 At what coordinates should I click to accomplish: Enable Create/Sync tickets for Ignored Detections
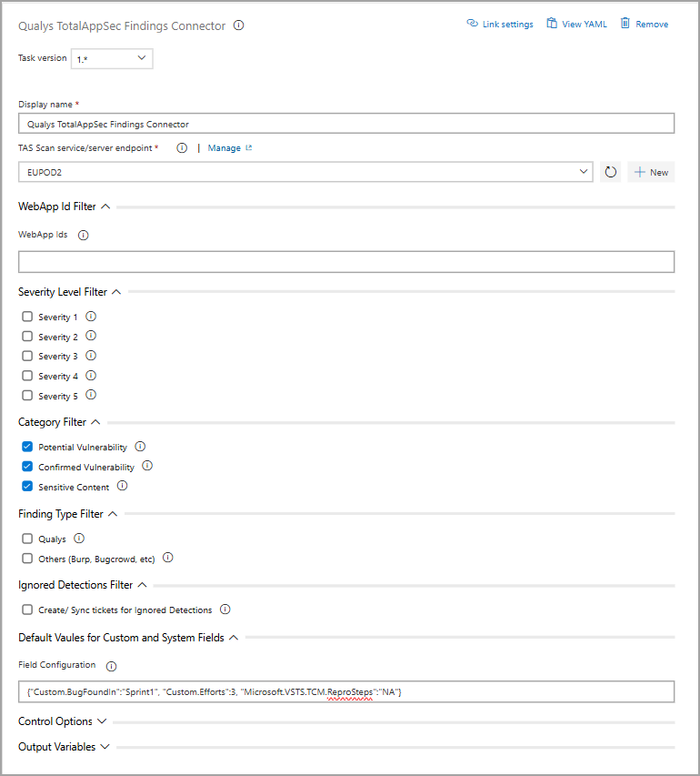pyautogui.click(x=26, y=610)
